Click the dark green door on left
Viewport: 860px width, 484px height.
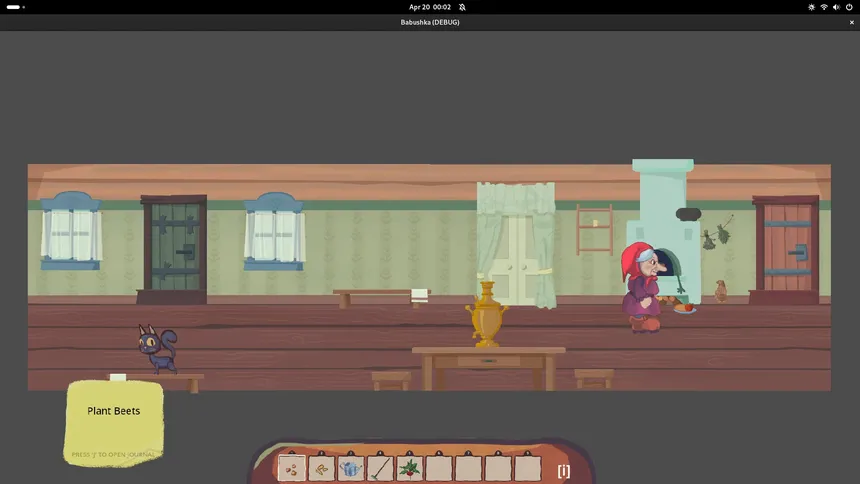click(174, 248)
